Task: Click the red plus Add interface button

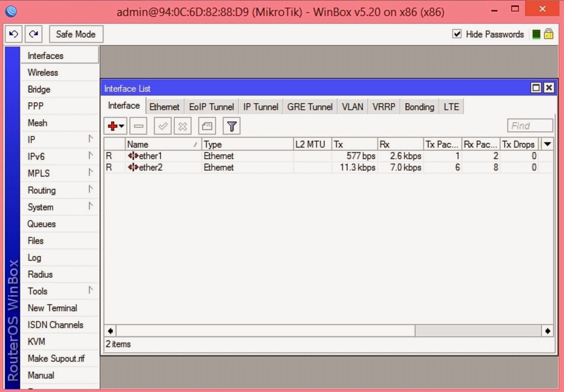Action: tap(115, 126)
